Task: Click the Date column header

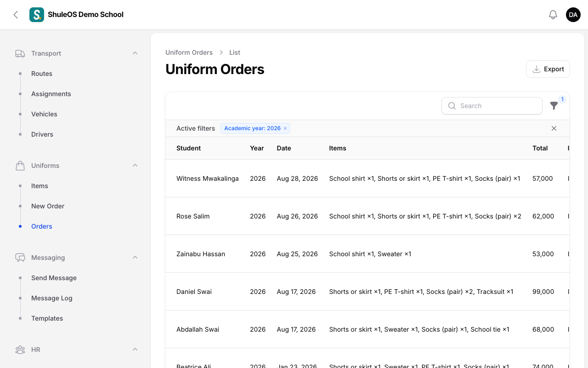Action: pyautogui.click(x=284, y=148)
